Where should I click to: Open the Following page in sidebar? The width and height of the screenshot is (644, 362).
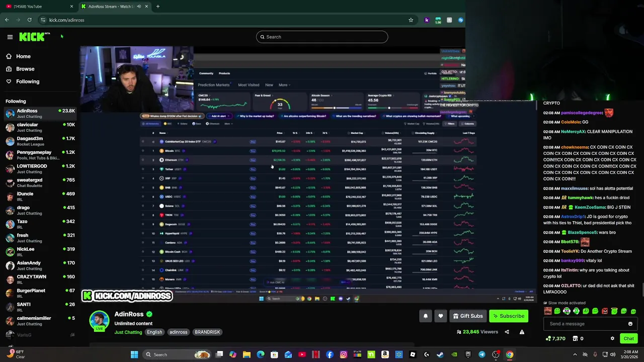pos(27,81)
